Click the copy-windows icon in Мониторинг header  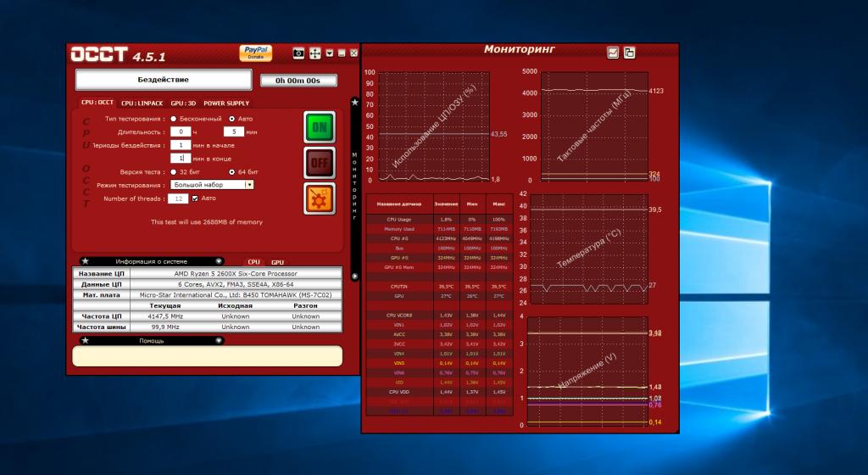click(630, 53)
